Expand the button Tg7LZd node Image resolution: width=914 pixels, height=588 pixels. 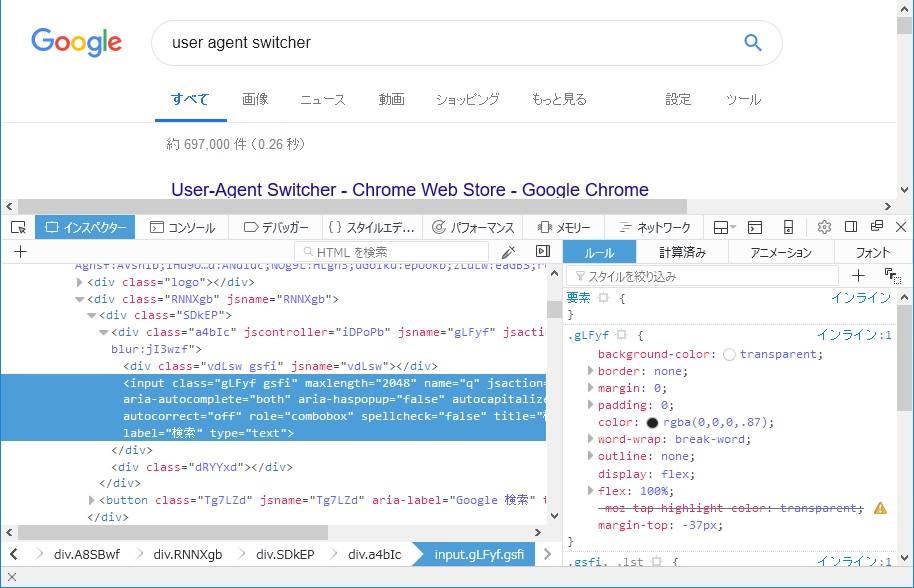tap(93, 500)
